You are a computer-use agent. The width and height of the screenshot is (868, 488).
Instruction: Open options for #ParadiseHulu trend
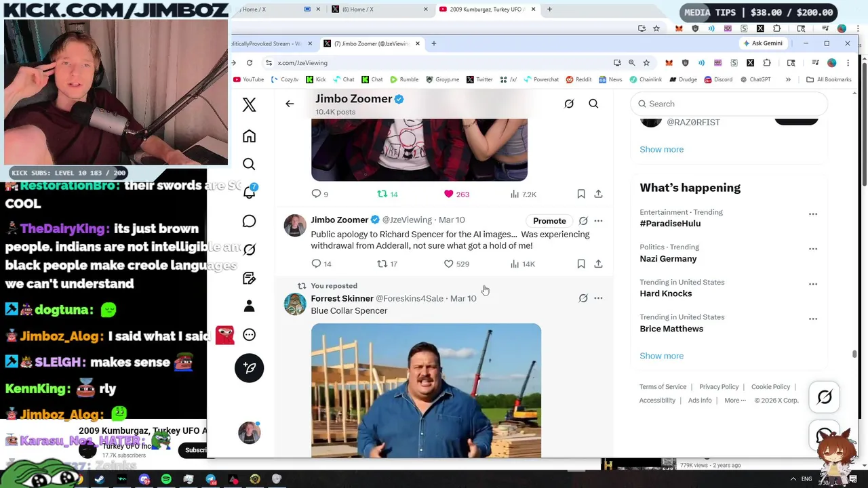click(813, 214)
